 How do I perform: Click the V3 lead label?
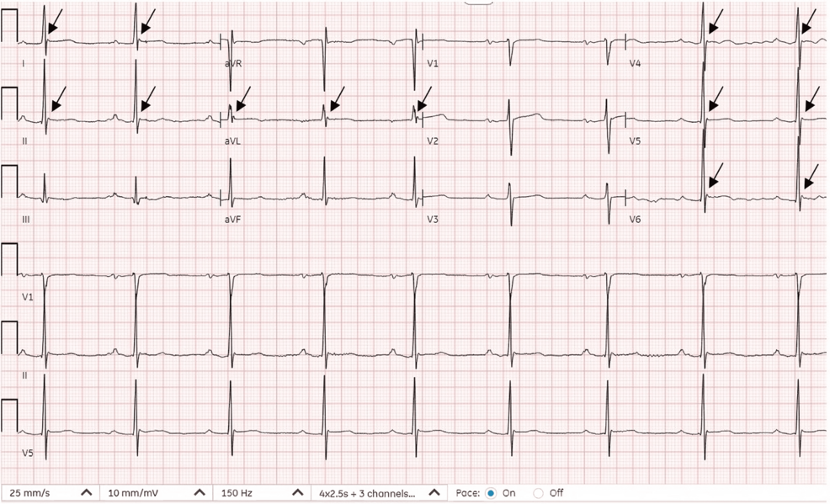433,219
